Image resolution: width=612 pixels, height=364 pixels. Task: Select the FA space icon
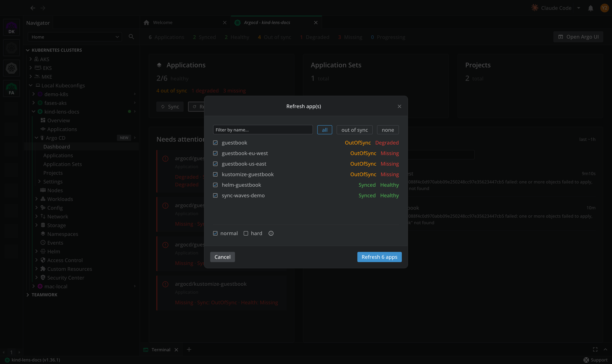11,89
